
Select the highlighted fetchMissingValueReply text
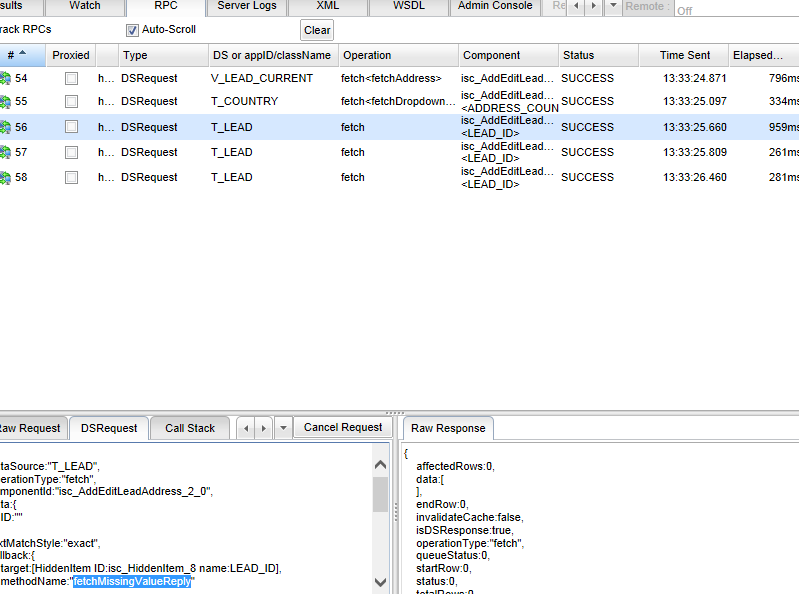point(132,582)
